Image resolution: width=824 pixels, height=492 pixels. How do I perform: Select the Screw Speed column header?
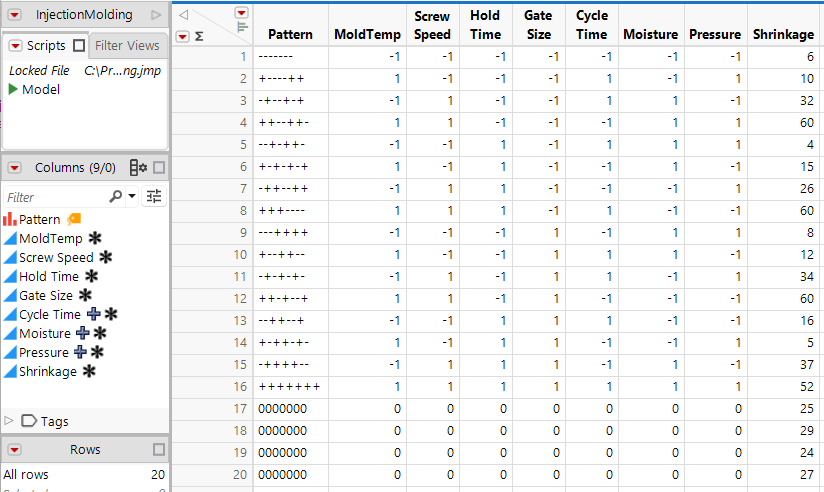tap(432, 25)
